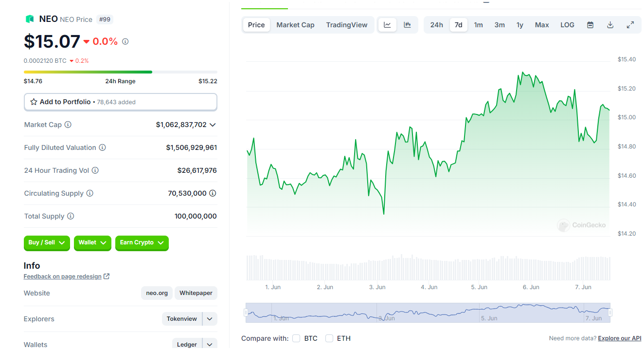Visit neo.org website

tap(157, 293)
